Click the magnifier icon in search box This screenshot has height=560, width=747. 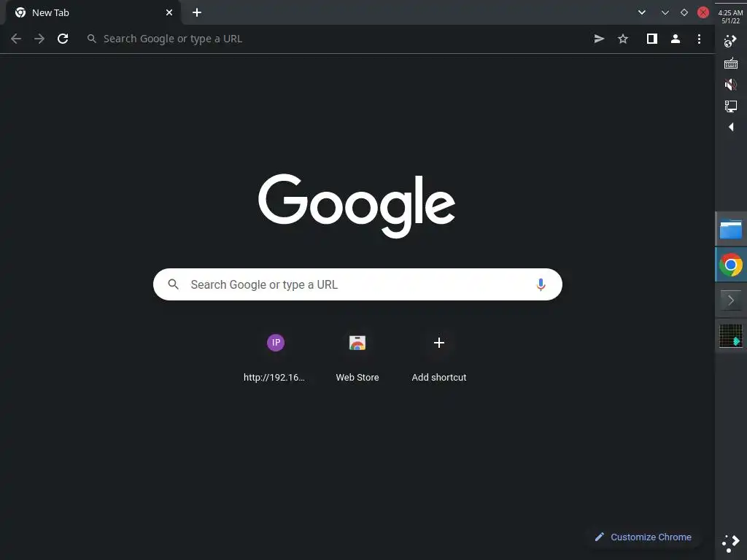174,284
